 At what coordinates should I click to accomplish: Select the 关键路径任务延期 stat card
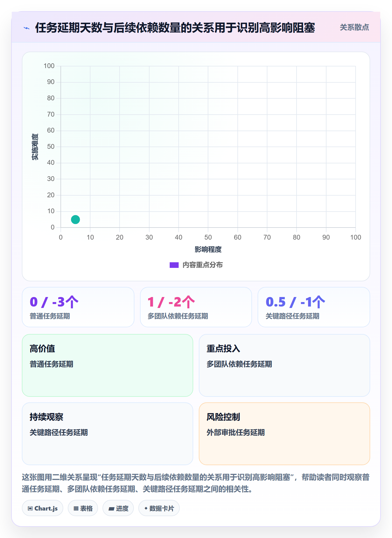point(314,307)
